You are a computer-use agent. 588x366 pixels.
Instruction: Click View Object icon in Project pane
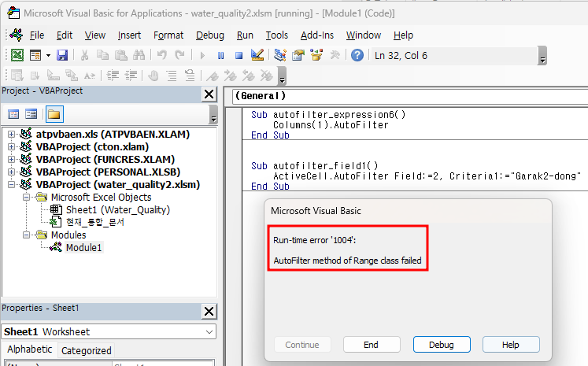[31, 114]
